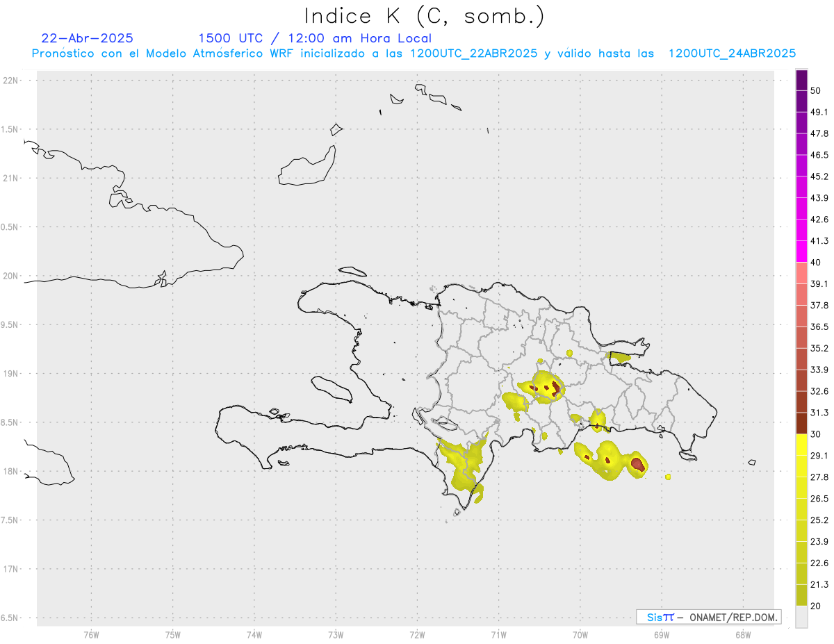834x644 pixels.
Task: Click the '20' color scale value
Action: coord(816,606)
